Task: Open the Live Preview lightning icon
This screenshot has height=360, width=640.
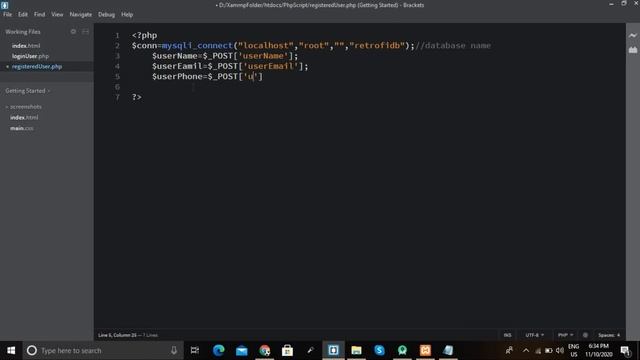Action: point(633,36)
